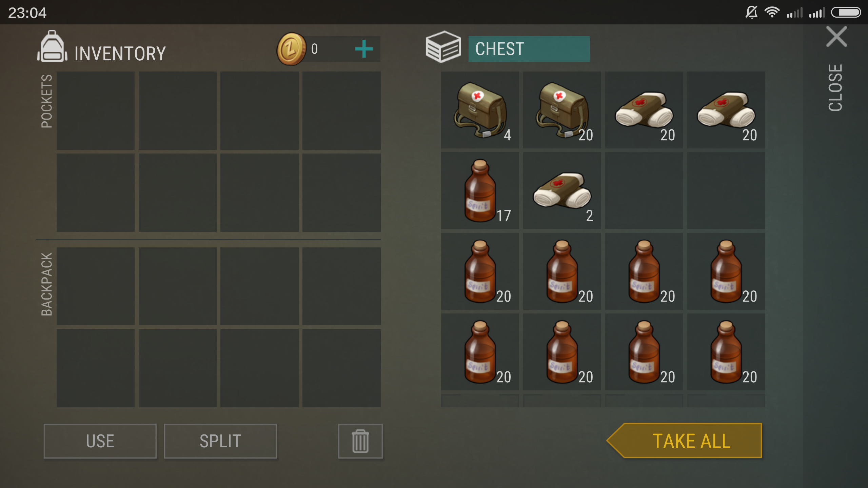Click the USE button
Viewport: 868px width, 488px height.
(100, 441)
